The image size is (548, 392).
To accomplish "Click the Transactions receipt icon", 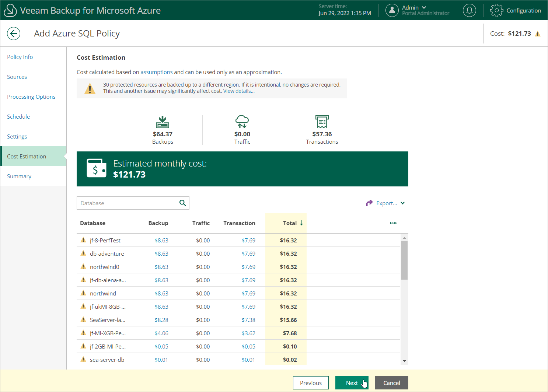I will (322, 122).
